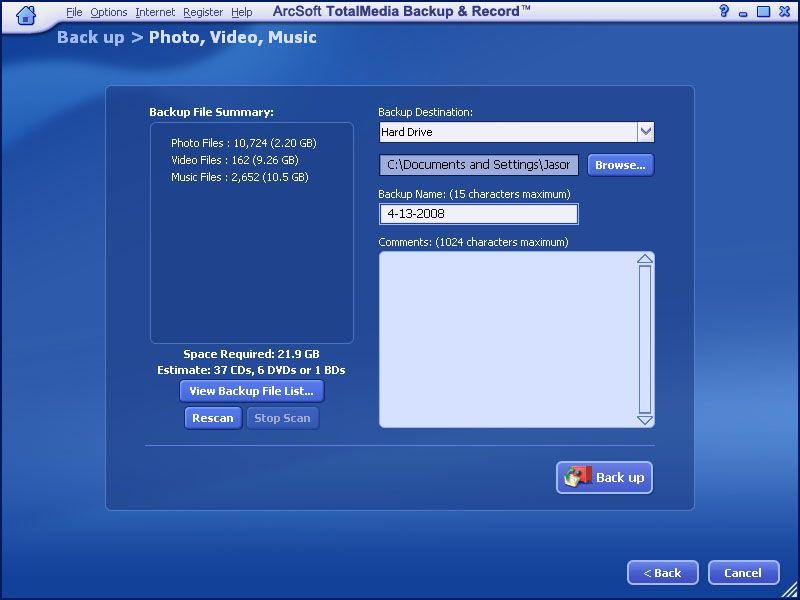800x600 pixels.
Task: Click the Backup Destination: label
Action: tap(425, 112)
